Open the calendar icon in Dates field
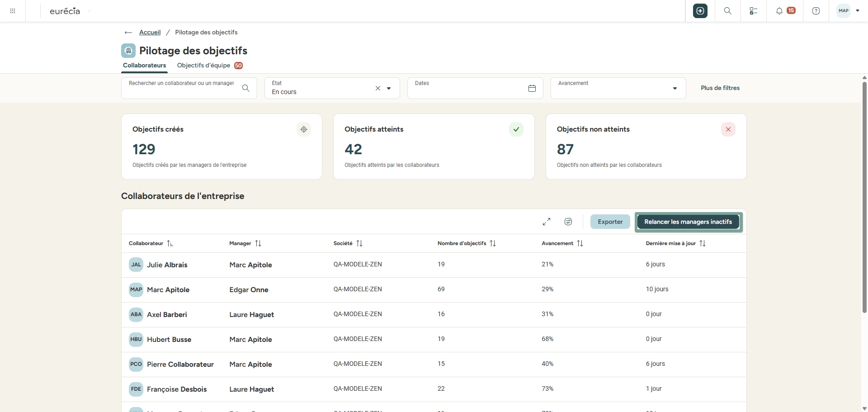The width and height of the screenshot is (868, 412). tap(532, 88)
